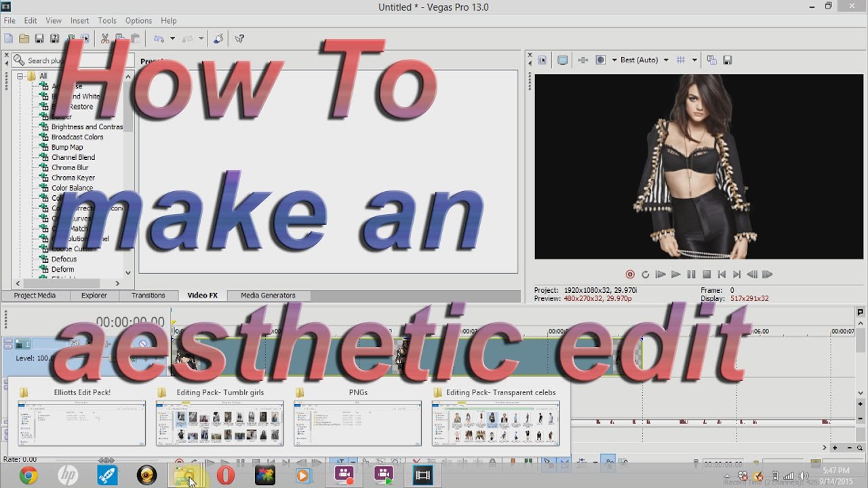Open interactive tutorials toolbar icon
This screenshot has height=488, width=868.
pos(218,39)
